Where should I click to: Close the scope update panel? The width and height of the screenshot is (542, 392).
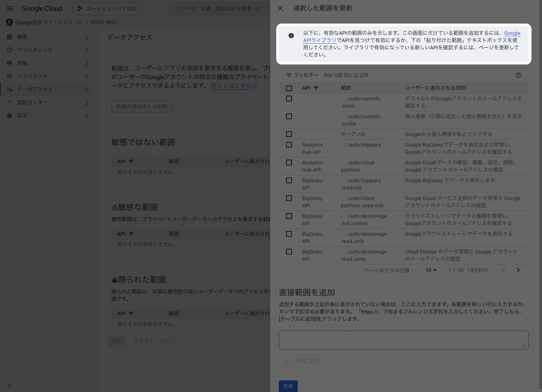(x=280, y=8)
